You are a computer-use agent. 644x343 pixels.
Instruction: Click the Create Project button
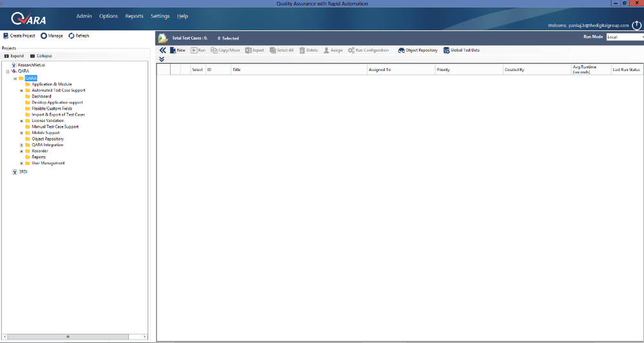19,35
